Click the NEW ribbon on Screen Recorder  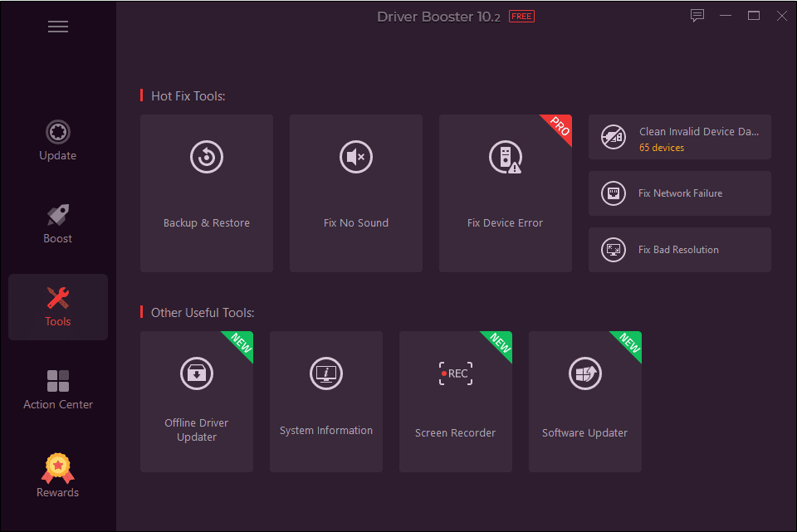click(500, 343)
